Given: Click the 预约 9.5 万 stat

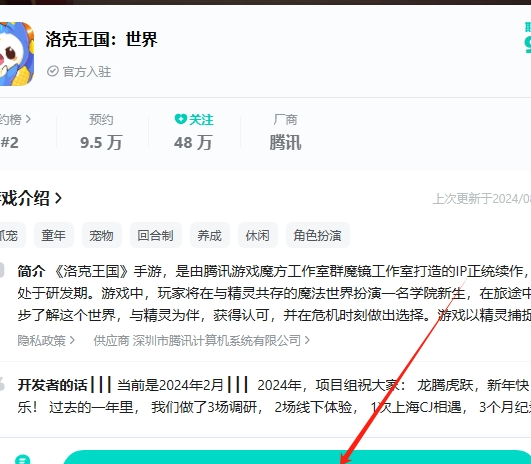Looking at the screenshot, I should pos(101,132).
